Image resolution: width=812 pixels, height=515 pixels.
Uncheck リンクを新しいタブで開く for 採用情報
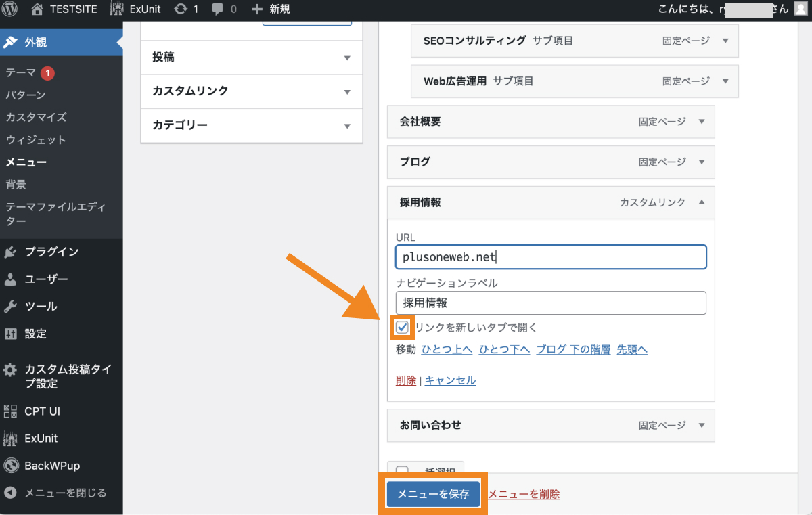click(x=402, y=327)
